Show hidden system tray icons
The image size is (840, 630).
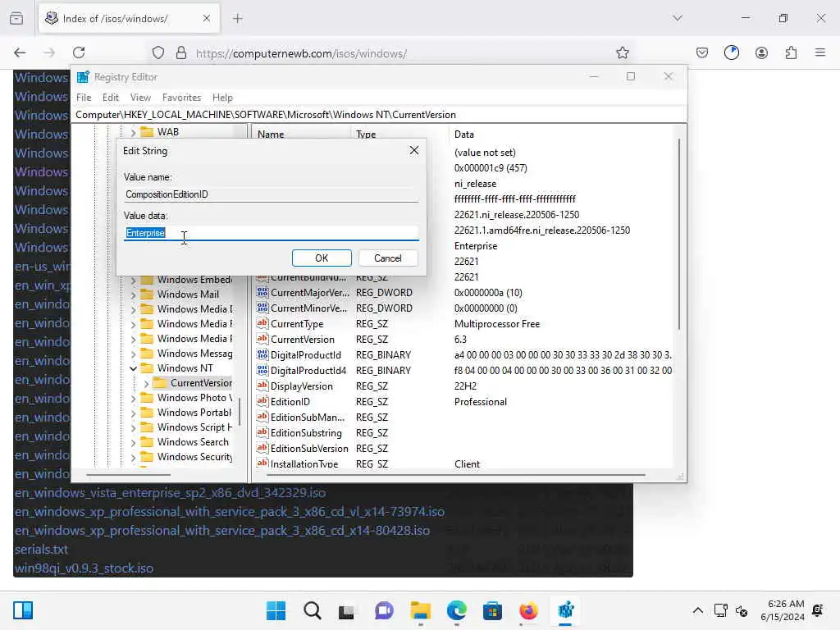pyautogui.click(x=697, y=610)
